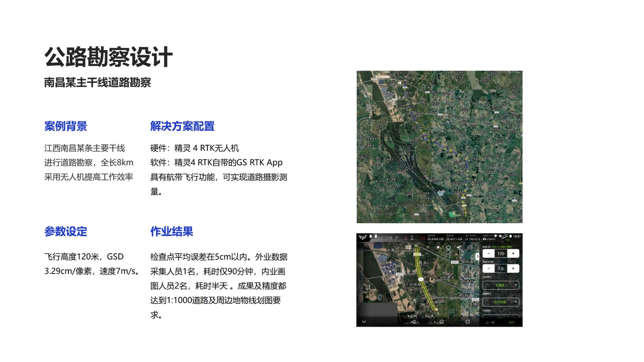Increase flight height with plus beside 120
Image resolution: width=644 pixels, height=362 pixels.
[513, 253]
